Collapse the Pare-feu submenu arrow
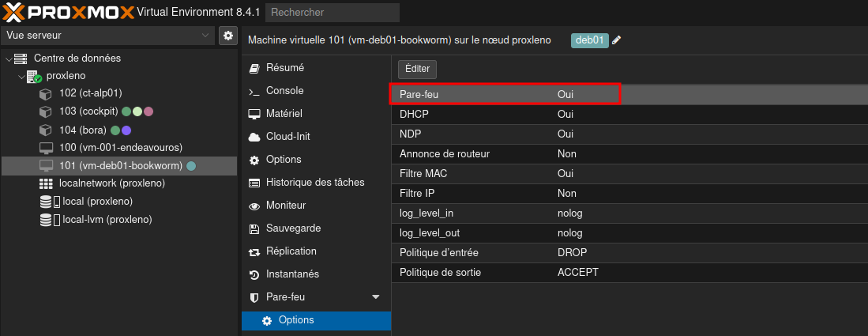868x336 pixels. [x=375, y=297]
